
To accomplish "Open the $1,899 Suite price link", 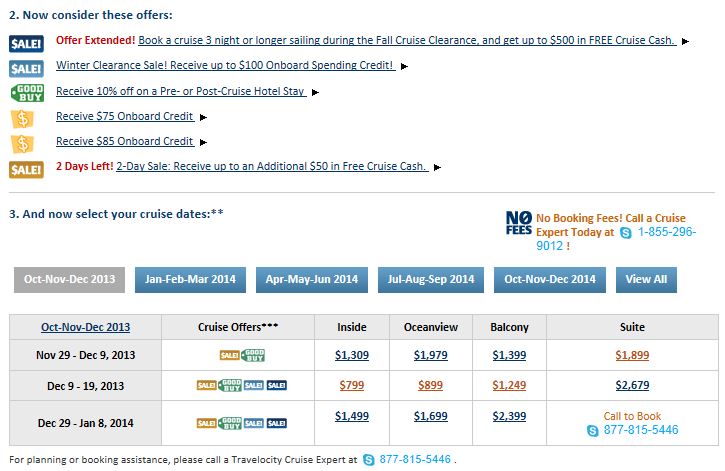I will point(632,355).
